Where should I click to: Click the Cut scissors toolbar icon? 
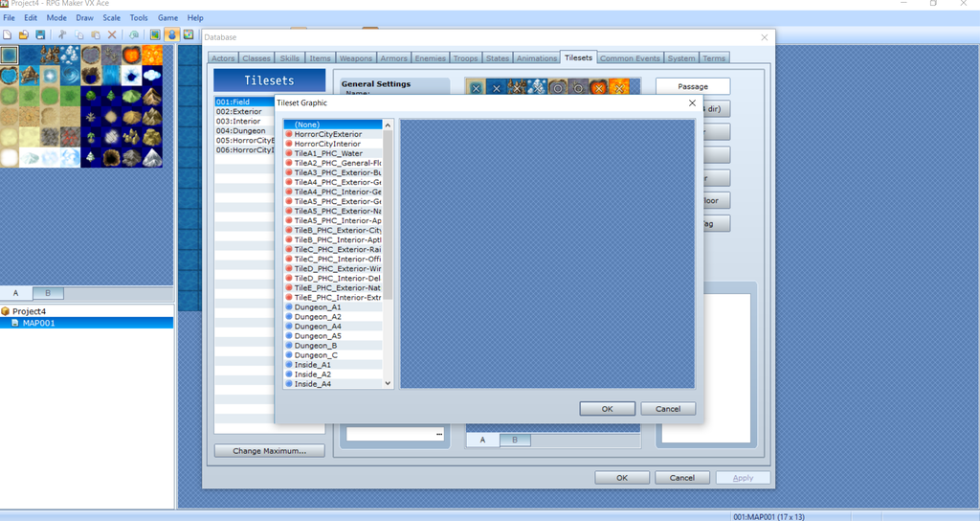click(x=63, y=34)
